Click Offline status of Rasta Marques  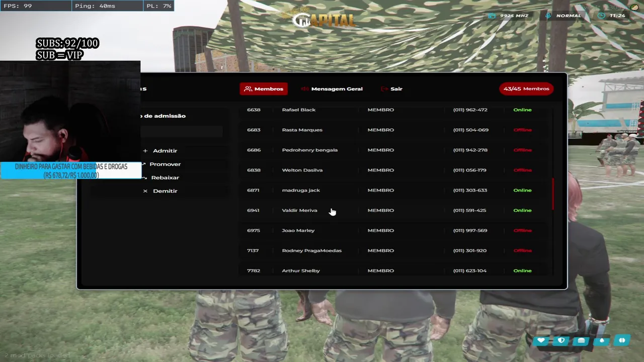coord(522,130)
